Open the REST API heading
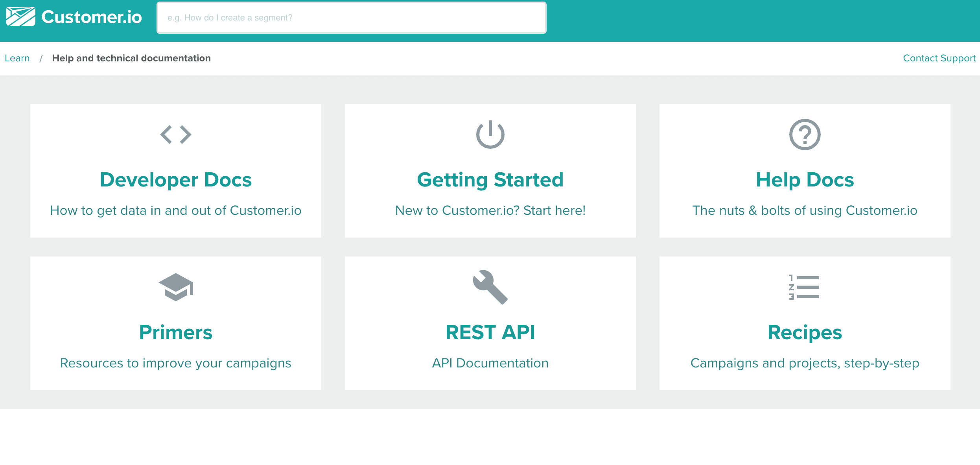The height and width of the screenshot is (465, 980). [x=490, y=332]
